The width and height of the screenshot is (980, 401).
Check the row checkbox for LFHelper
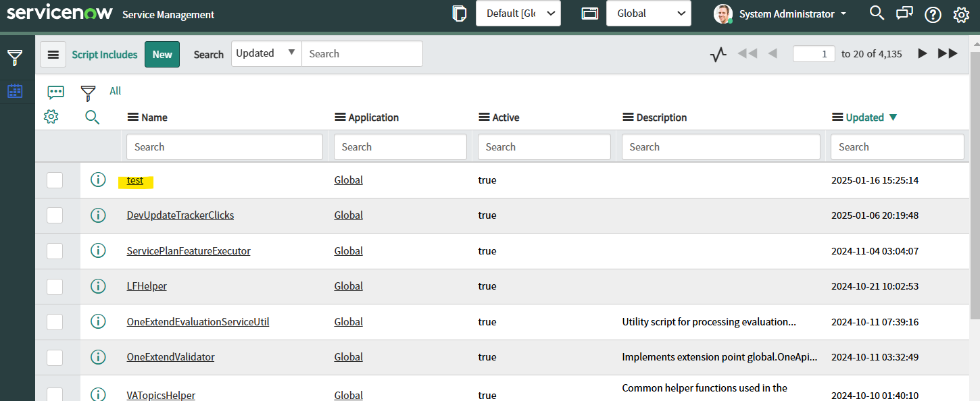click(55, 286)
